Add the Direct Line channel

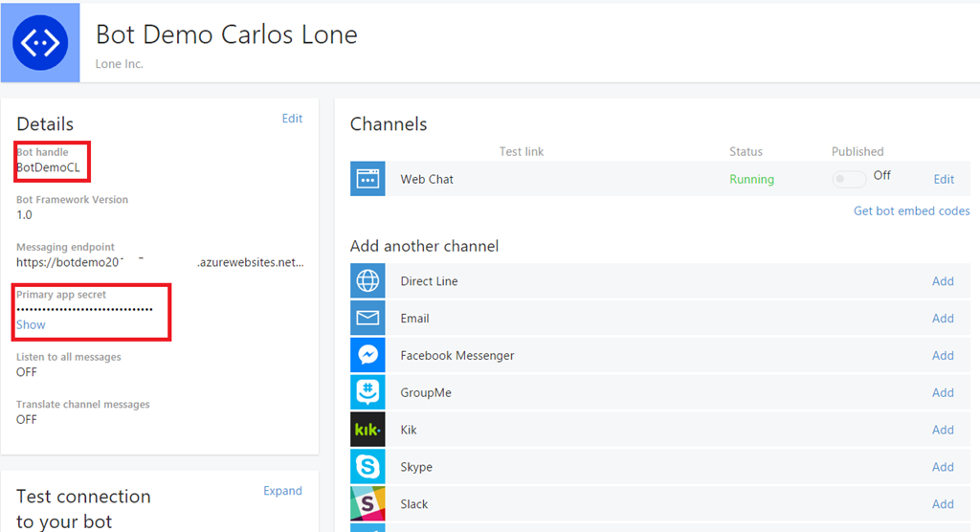click(x=943, y=281)
